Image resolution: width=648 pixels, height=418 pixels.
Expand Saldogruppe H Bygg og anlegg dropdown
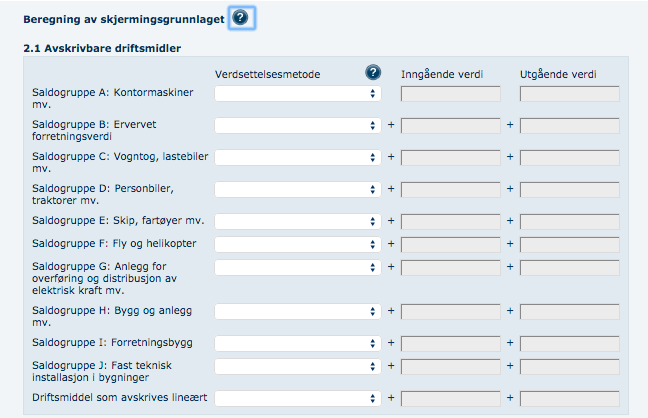click(297, 311)
